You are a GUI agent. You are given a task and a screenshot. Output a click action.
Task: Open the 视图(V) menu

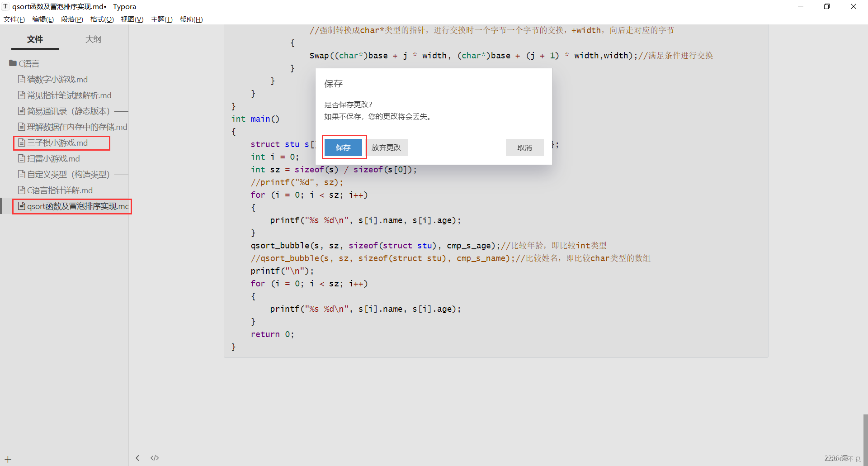tap(132, 19)
